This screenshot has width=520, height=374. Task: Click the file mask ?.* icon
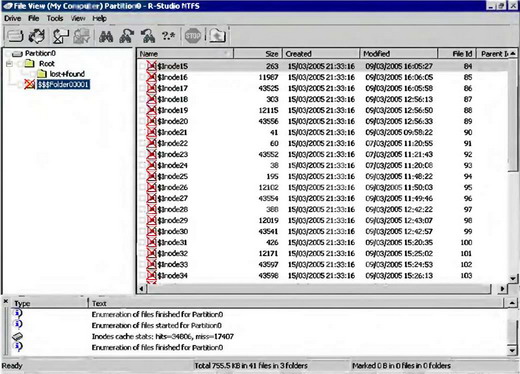click(x=168, y=36)
